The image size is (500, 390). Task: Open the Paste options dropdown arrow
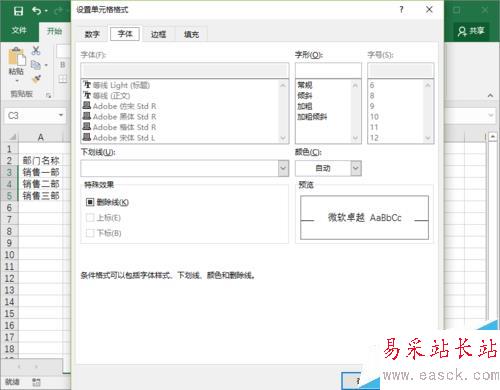click(x=17, y=81)
